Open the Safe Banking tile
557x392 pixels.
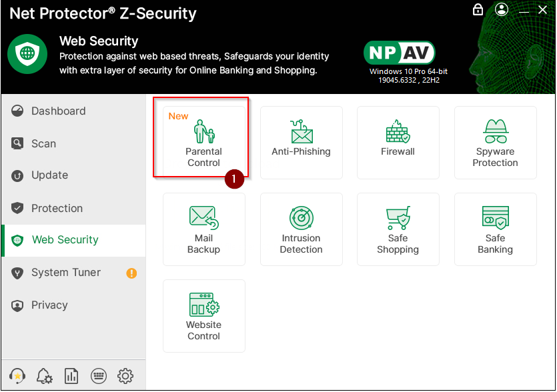coord(495,229)
